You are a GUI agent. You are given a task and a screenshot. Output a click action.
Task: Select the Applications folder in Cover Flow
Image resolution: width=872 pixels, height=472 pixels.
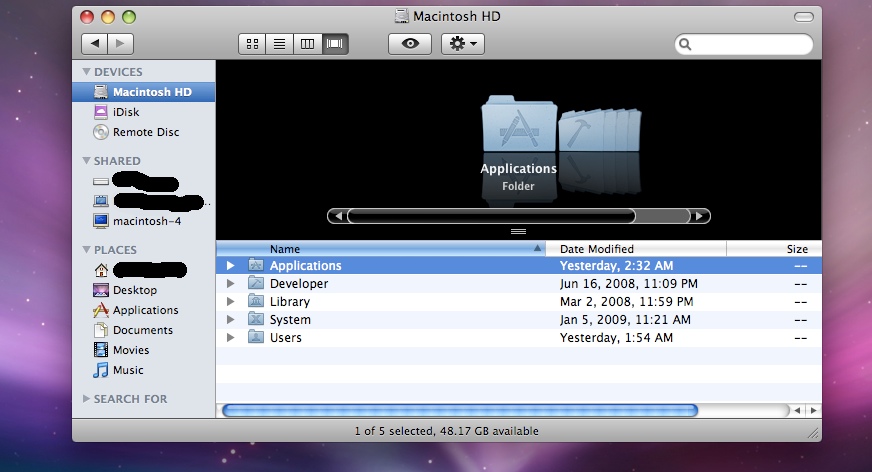518,124
